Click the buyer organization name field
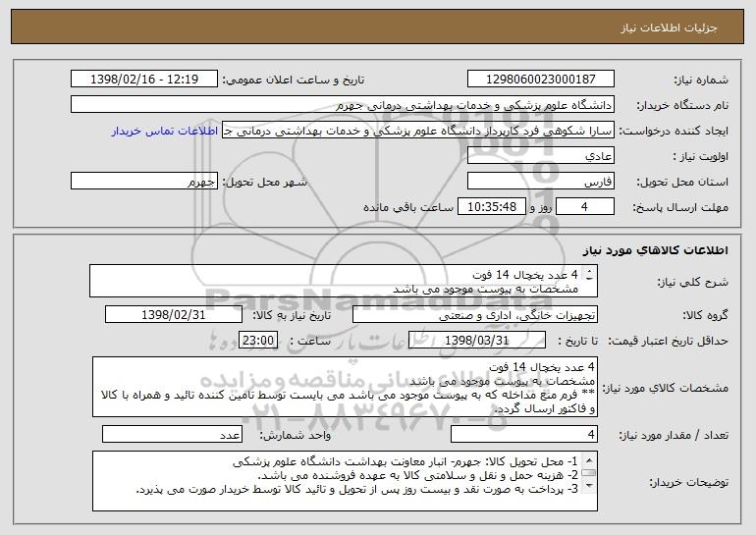The height and width of the screenshot is (535, 756). pos(343,105)
